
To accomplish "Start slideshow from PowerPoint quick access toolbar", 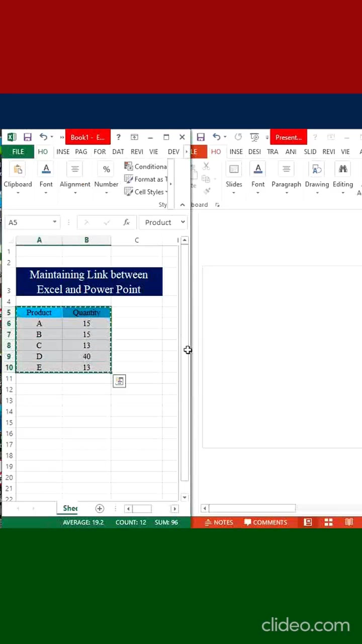I will click(x=254, y=137).
